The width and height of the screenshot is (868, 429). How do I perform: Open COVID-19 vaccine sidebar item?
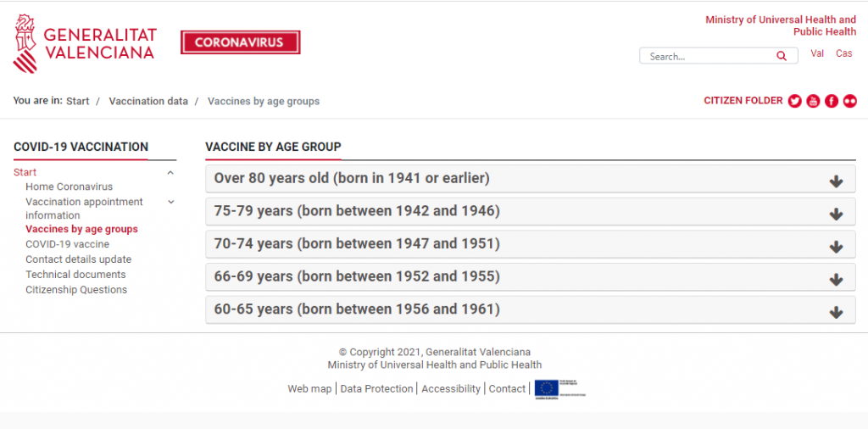(x=68, y=244)
